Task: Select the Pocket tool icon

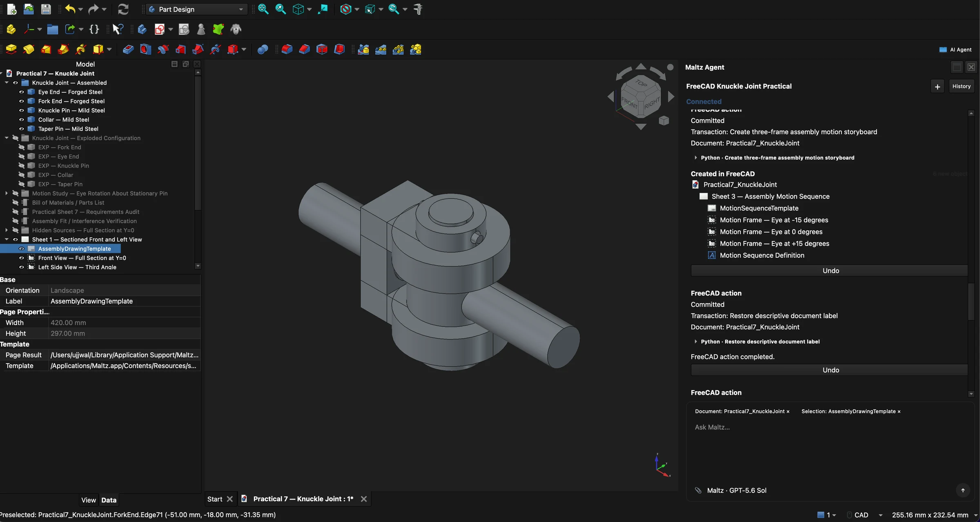Action: point(128,49)
